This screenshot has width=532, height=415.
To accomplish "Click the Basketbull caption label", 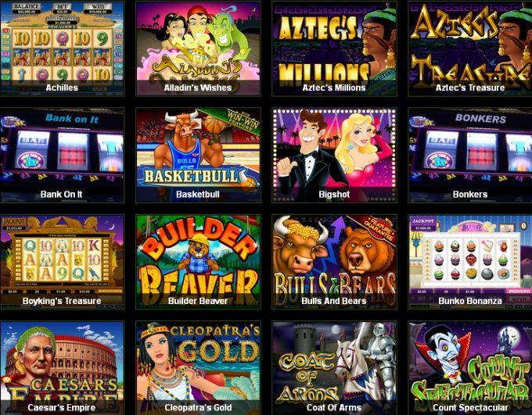I will point(198,195).
